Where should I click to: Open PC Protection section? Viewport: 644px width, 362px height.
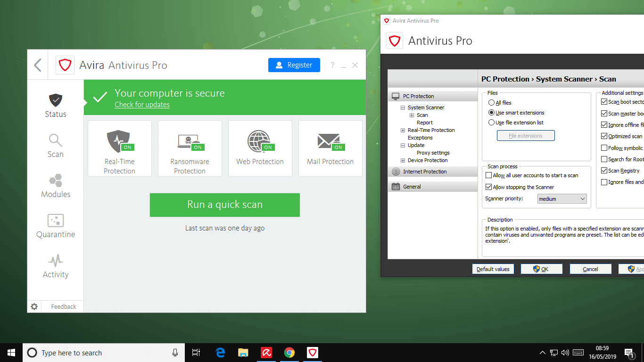433,96
